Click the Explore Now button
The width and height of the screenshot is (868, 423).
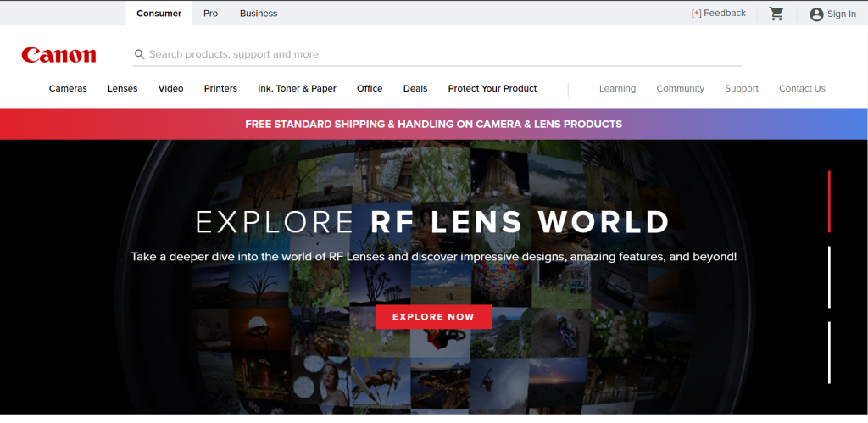click(433, 317)
